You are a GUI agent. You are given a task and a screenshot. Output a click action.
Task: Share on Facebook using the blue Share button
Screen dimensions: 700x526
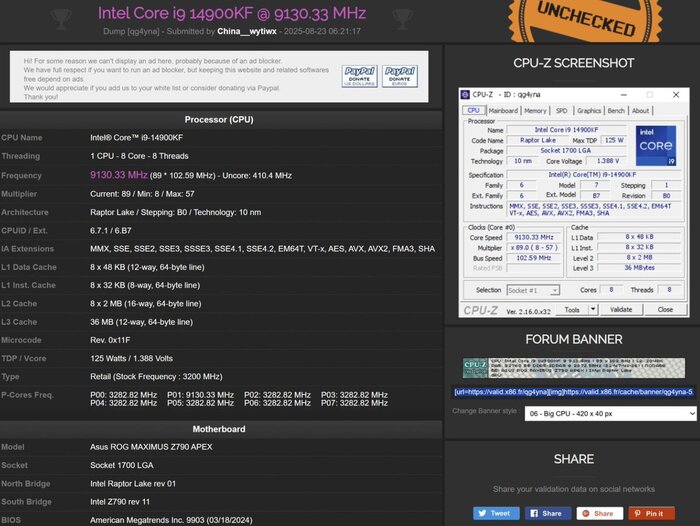pos(546,513)
